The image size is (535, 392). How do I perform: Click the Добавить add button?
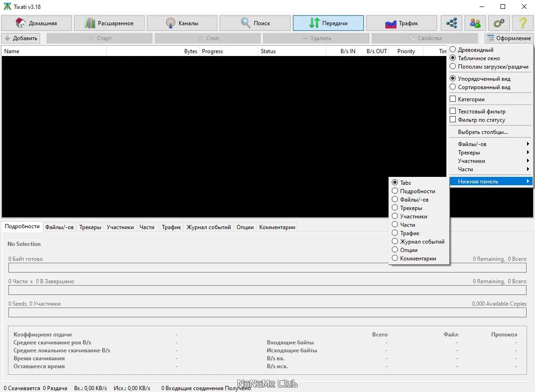[x=21, y=38]
